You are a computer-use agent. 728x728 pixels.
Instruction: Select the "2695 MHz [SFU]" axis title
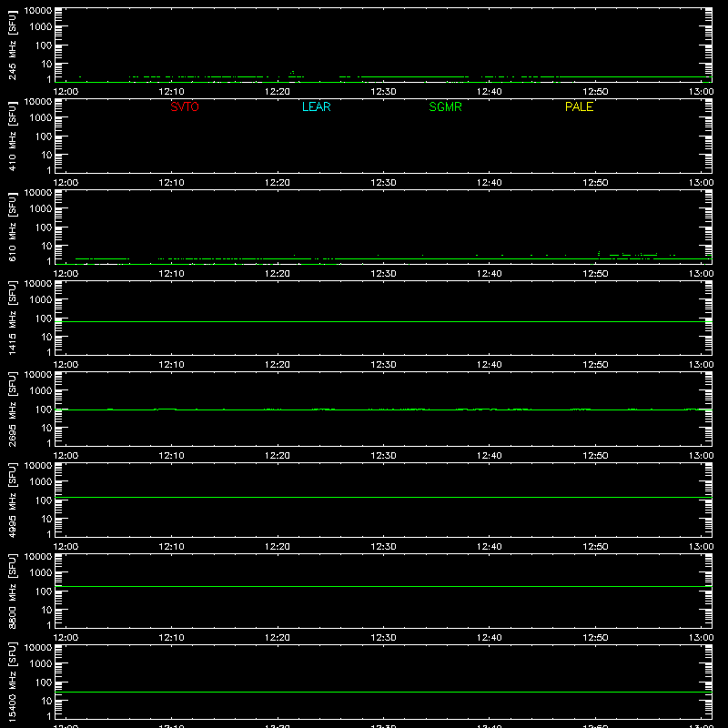pyautogui.click(x=12, y=409)
